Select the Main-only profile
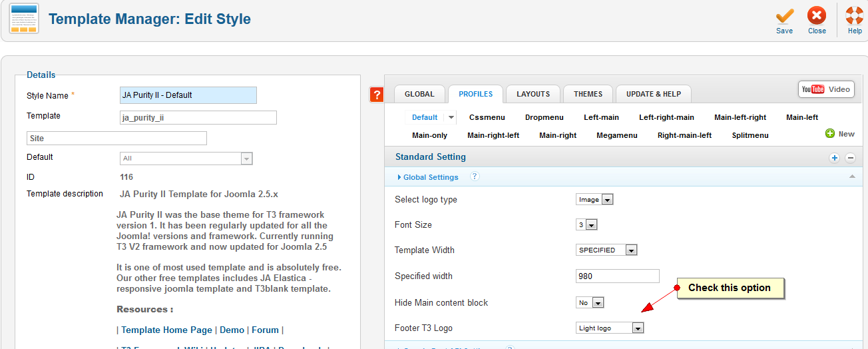 pyautogui.click(x=429, y=135)
